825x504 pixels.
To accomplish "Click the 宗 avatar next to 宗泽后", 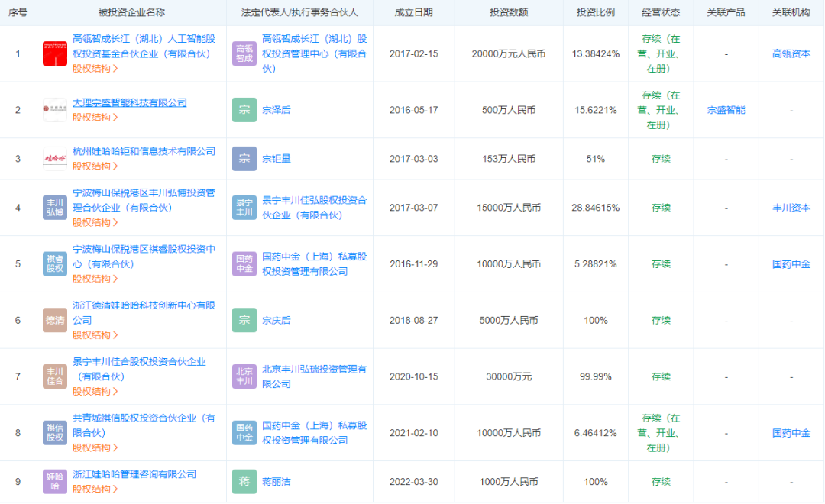I will tap(244, 110).
